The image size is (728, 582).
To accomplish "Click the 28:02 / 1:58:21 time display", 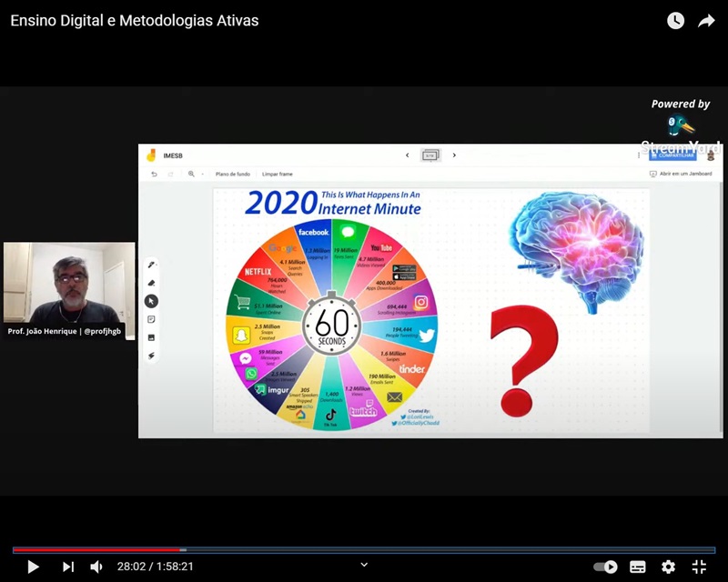I will tap(155, 567).
